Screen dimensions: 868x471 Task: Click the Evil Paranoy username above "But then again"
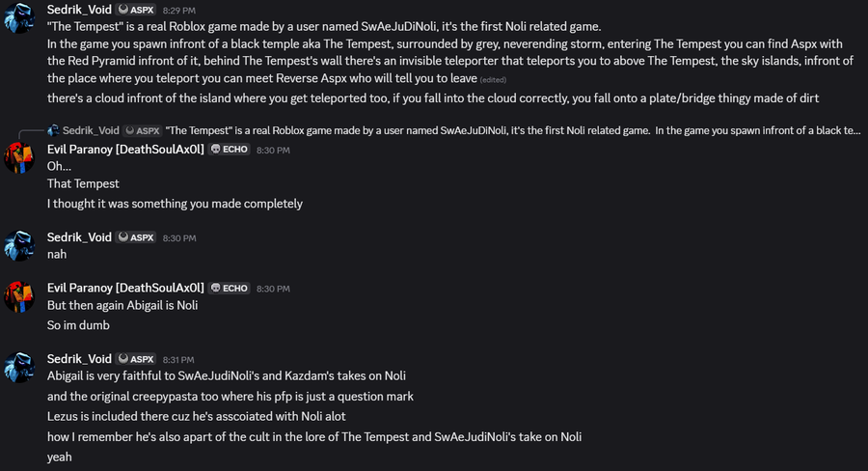tap(125, 289)
